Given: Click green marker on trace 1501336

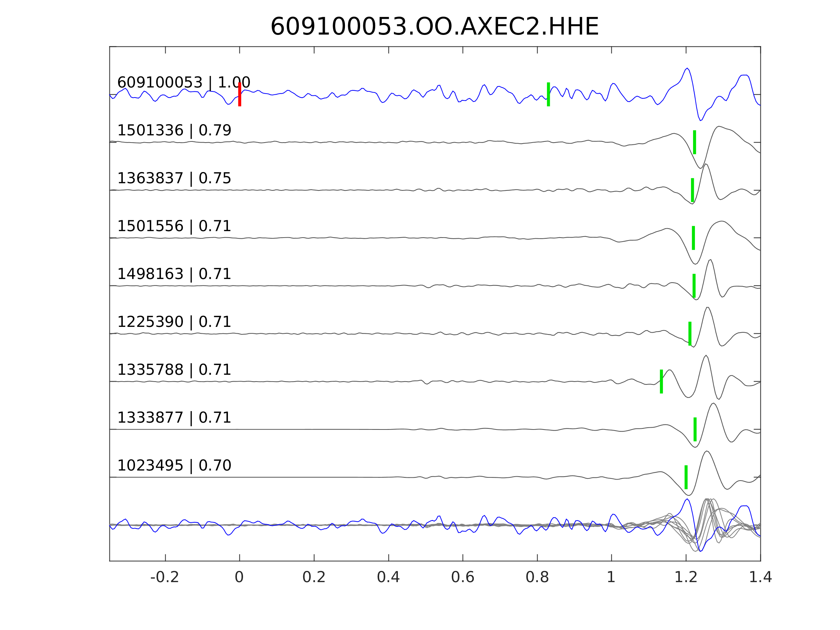Looking at the screenshot, I should click(x=695, y=142).
